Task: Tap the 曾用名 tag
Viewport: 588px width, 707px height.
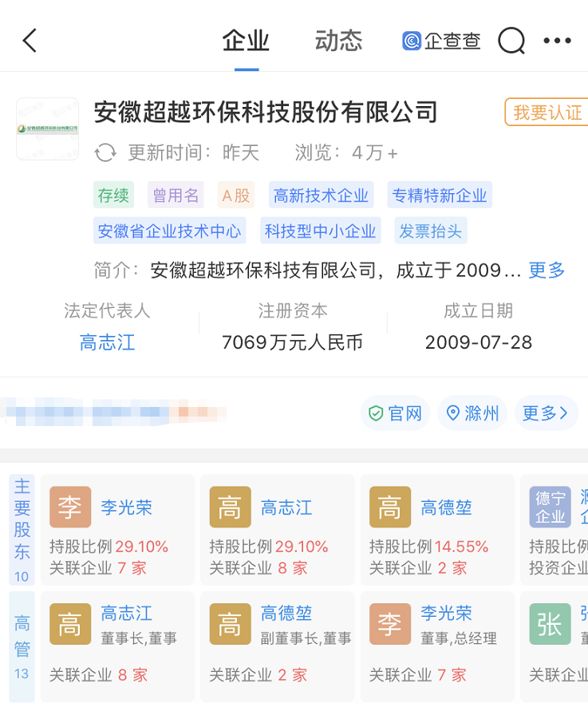Action: click(176, 195)
